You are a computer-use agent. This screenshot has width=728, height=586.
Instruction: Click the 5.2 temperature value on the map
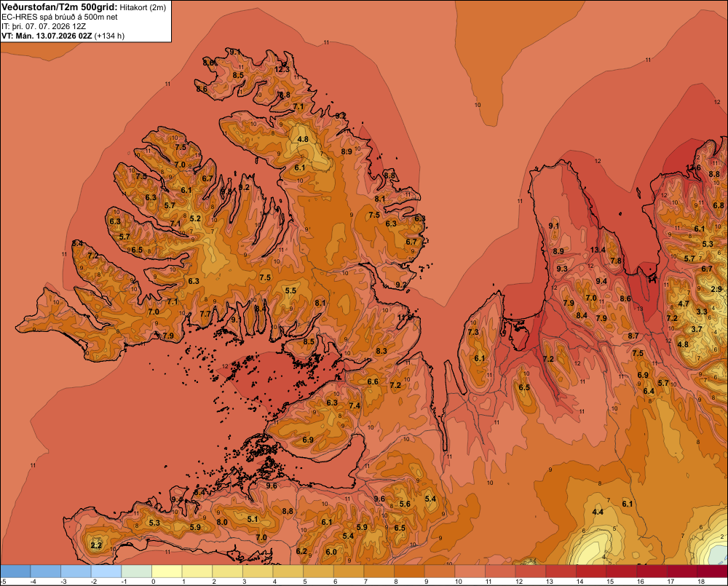click(x=195, y=218)
